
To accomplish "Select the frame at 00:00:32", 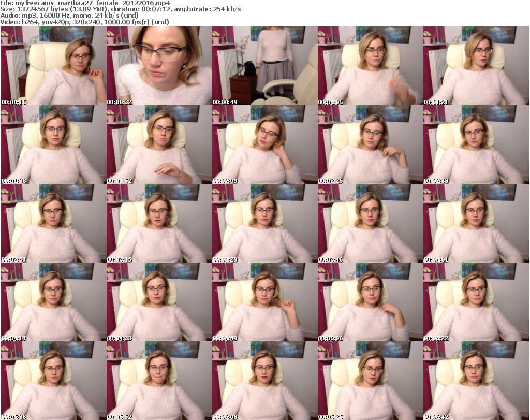I will click(x=159, y=66).
